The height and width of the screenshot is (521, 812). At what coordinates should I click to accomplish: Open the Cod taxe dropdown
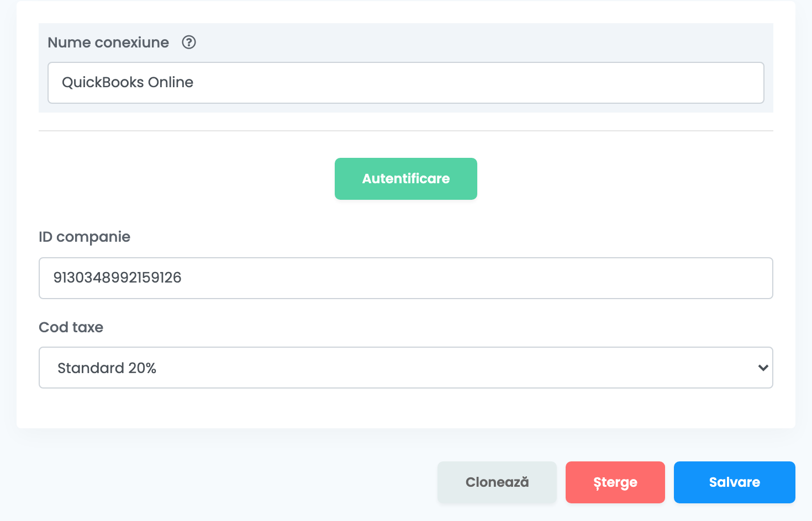click(406, 368)
